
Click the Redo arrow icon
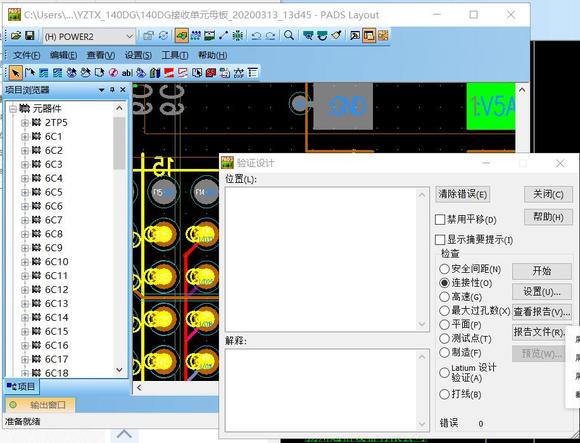270,36
